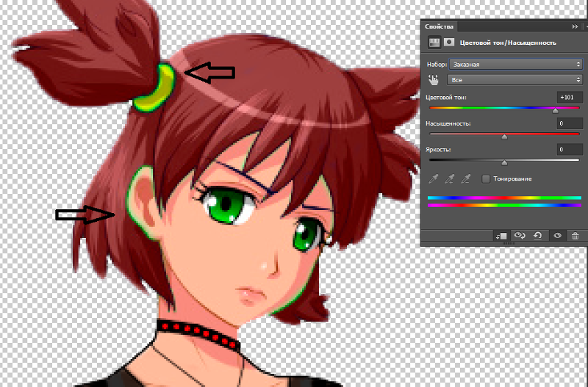The image size is (588, 387).
Task: Click the Цветовой тон/Насыщенность panel title
Action: click(x=508, y=43)
